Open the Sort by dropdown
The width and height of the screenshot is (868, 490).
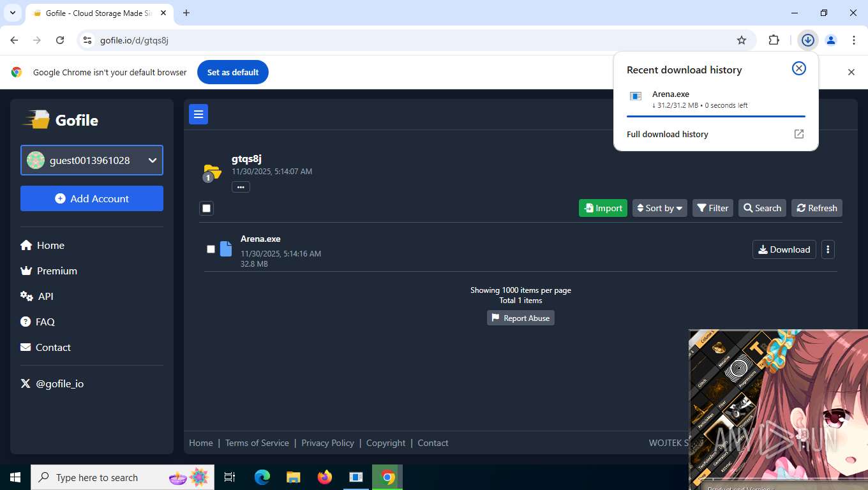(x=660, y=208)
